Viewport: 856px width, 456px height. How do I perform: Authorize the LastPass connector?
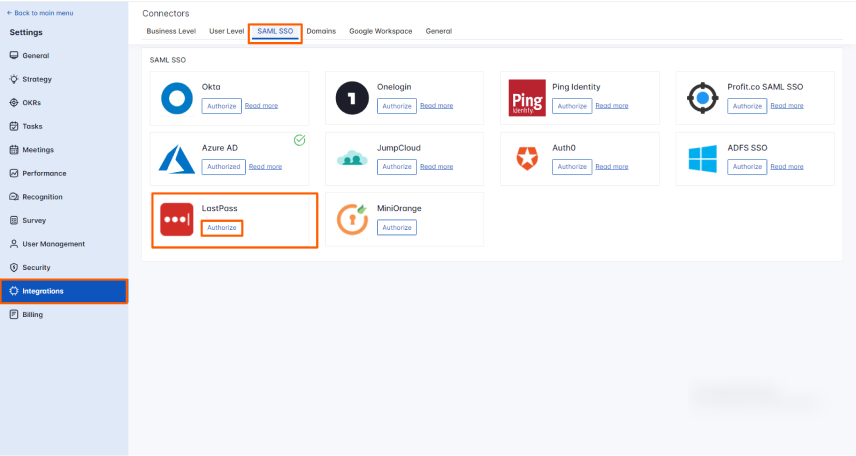[x=222, y=228]
